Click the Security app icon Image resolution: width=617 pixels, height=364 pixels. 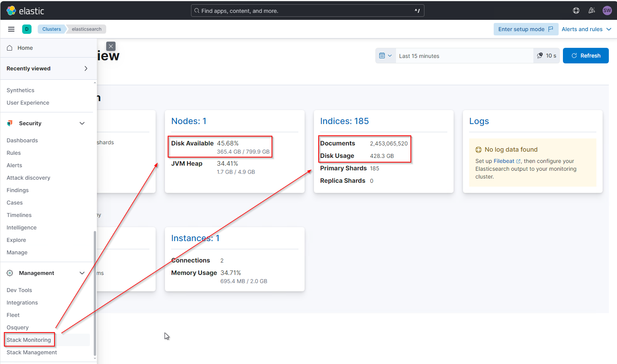click(x=10, y=123)
